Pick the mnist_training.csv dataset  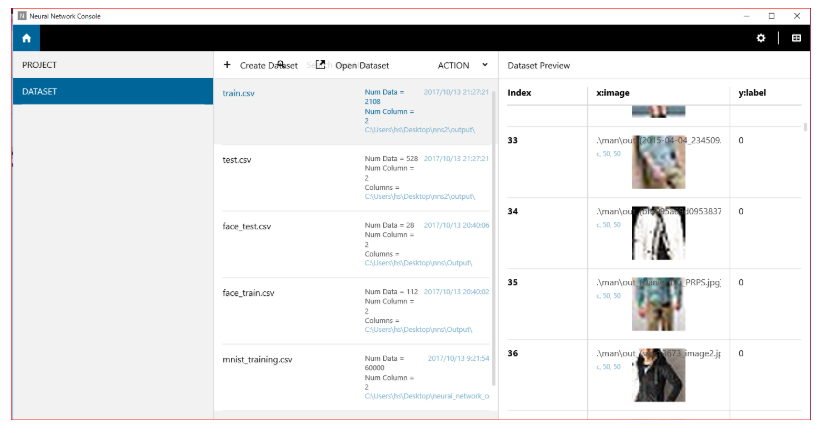[257, 359]
